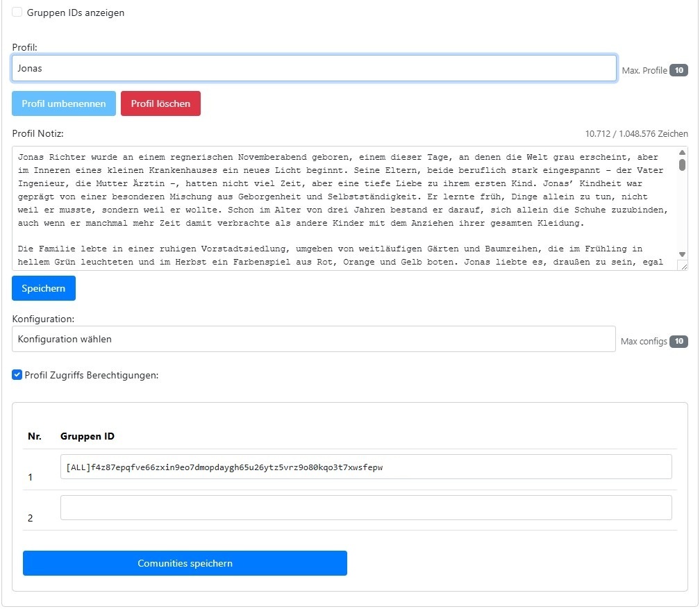Open the Profil field showing Jonas
The image size is (700, 609).
click(x=314, y=69)
